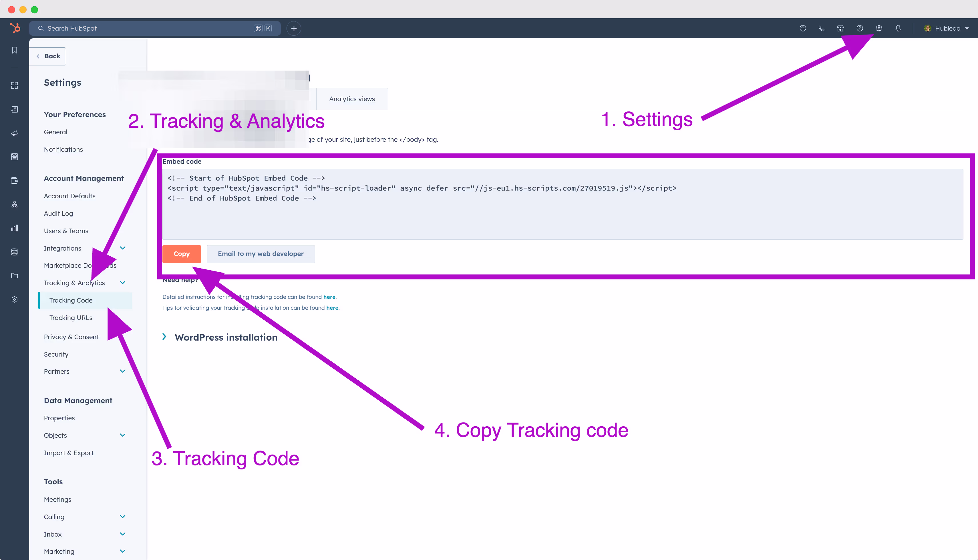978x560 pixels.
Task: Click the user avatar picture
Action: (x=928, y=28)
